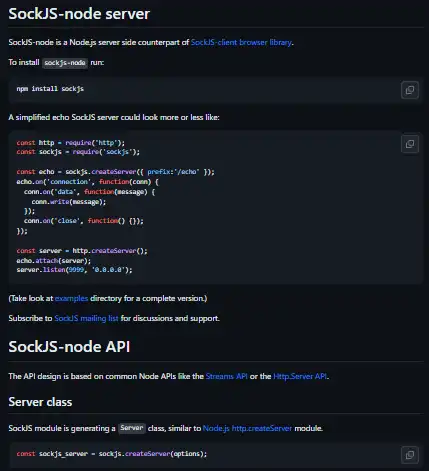
Task: Click the conn.write(message) code line
Action: tap(69, 202)
